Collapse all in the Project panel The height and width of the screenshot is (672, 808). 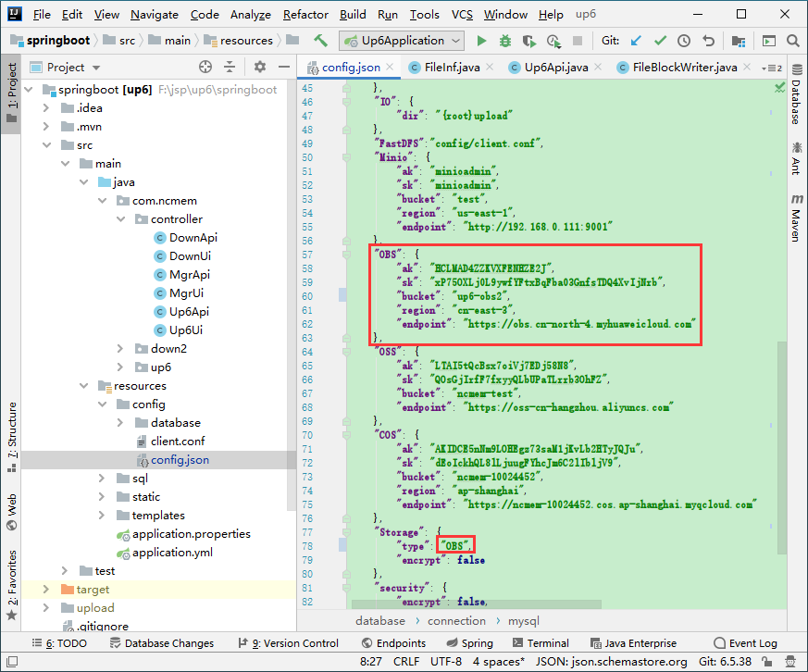tap(230, 67)
